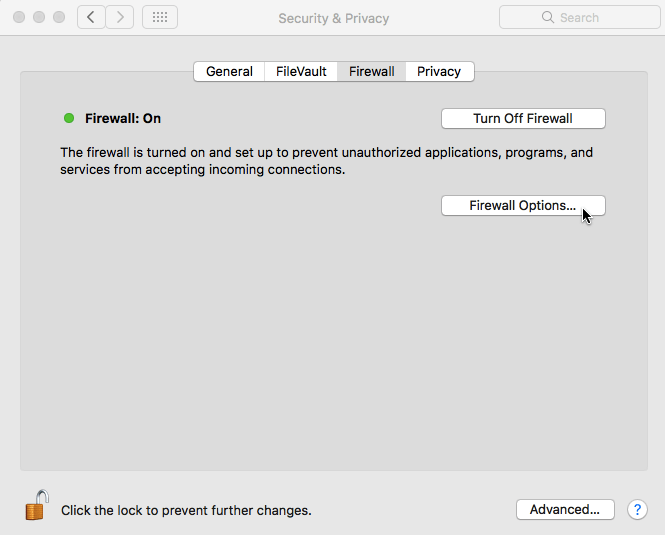Open the Advanced settings

pos(565,510)
